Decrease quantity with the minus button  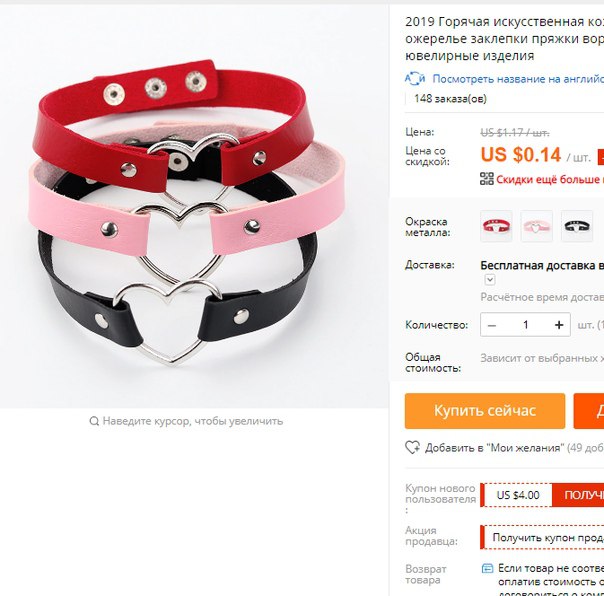(x=492, y=325)
